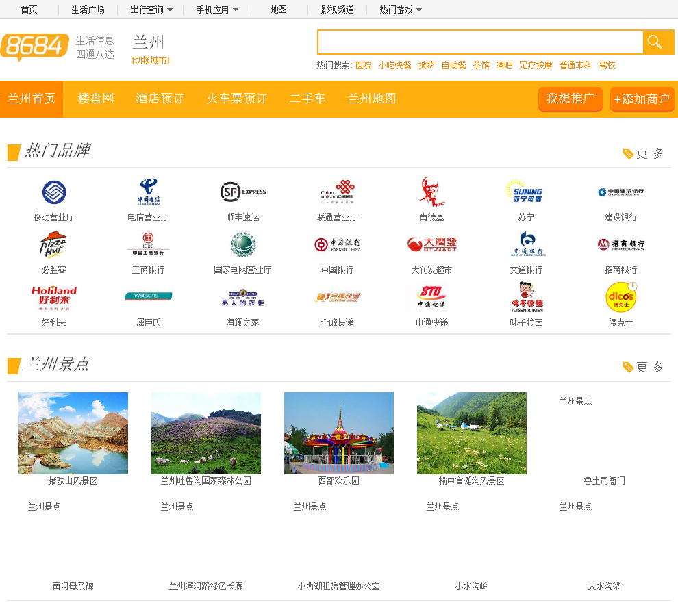Click hot search link 披萨
This screenshot has height=616, width=678.
tap(426, 65)
